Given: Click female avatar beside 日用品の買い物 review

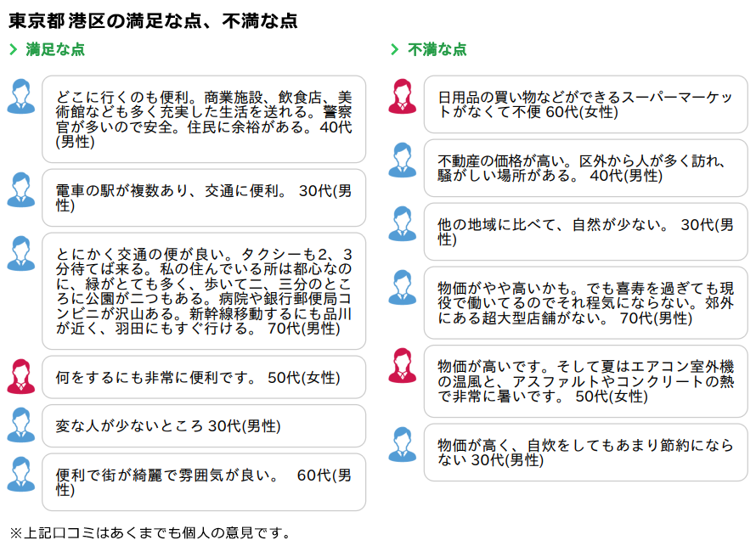Looking at the screenshot, I should [402, 96].
